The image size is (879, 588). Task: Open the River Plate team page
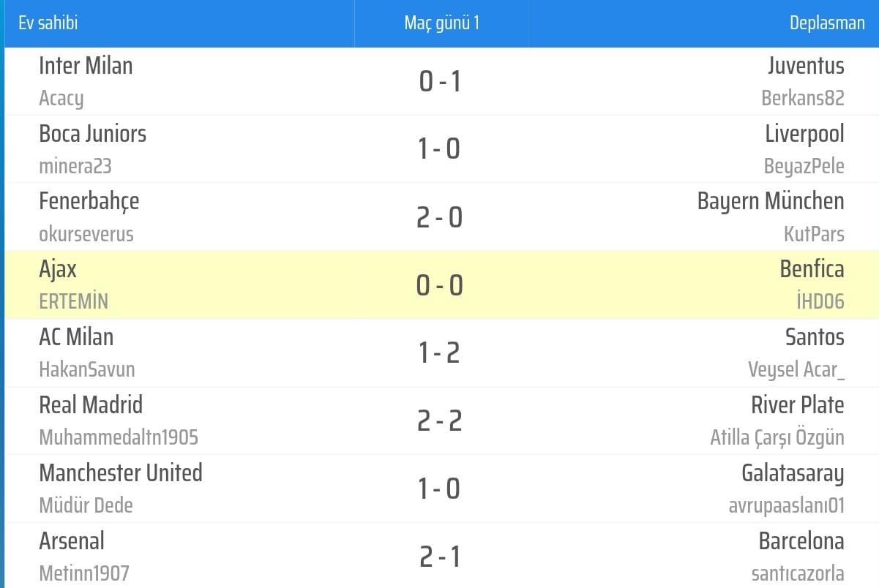tap(797, 405)
